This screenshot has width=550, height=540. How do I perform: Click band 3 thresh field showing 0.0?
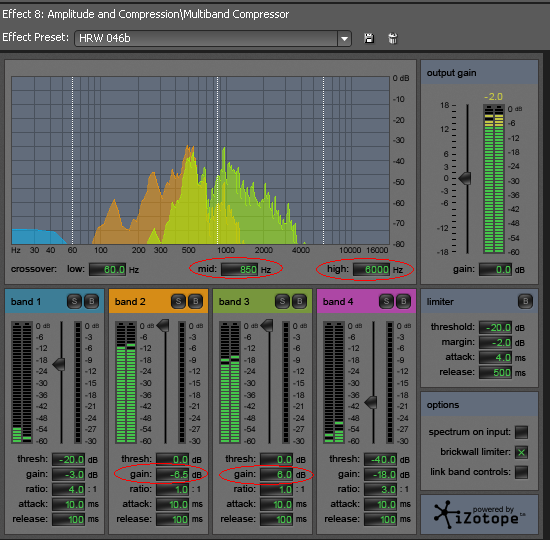(276, 459)
